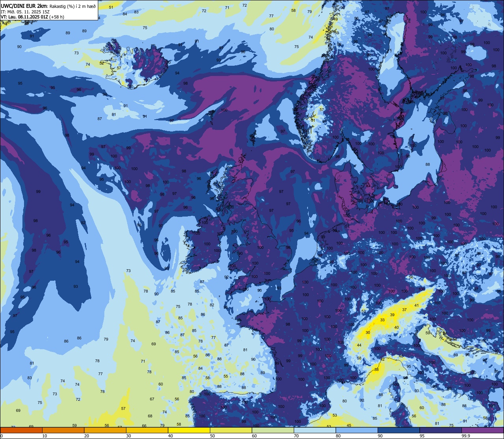Click the 80–90 light blue legend segment
This screenshot has width=504, height=439.
point(357,430)
